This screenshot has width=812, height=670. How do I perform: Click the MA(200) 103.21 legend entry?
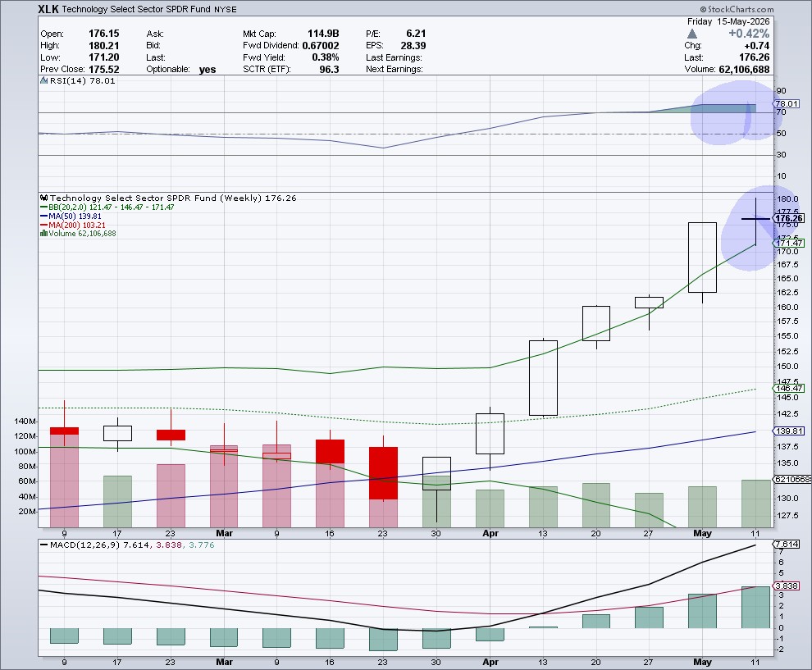(x=76, y=226)
